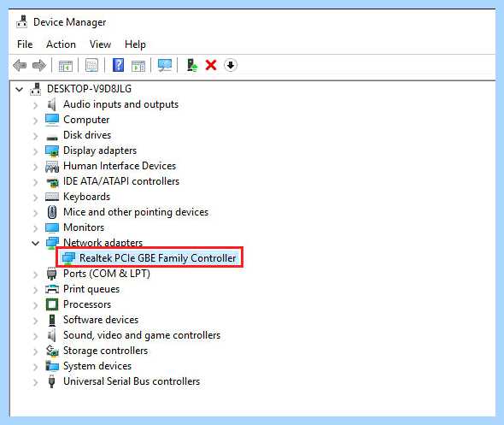Click the DESKTOP-V9D8JLG computer icon
This screenshot has width=504, height=425.
tap(36, 89)
